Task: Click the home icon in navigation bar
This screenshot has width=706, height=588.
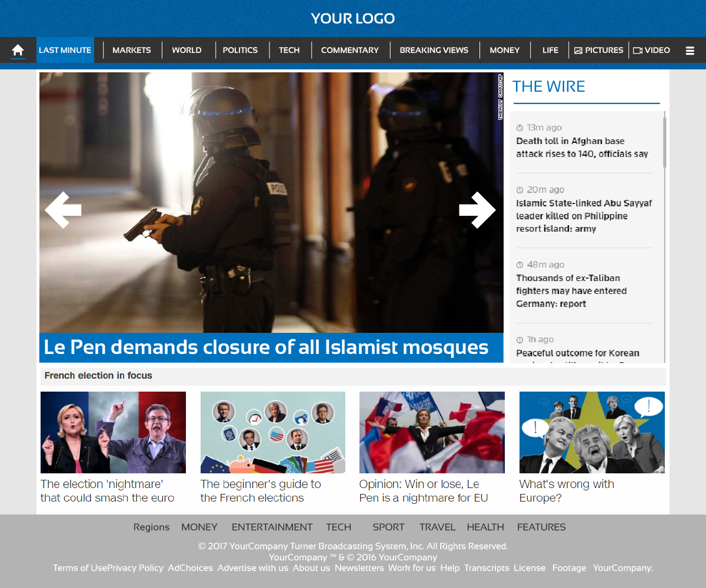Action: (18, 50)
